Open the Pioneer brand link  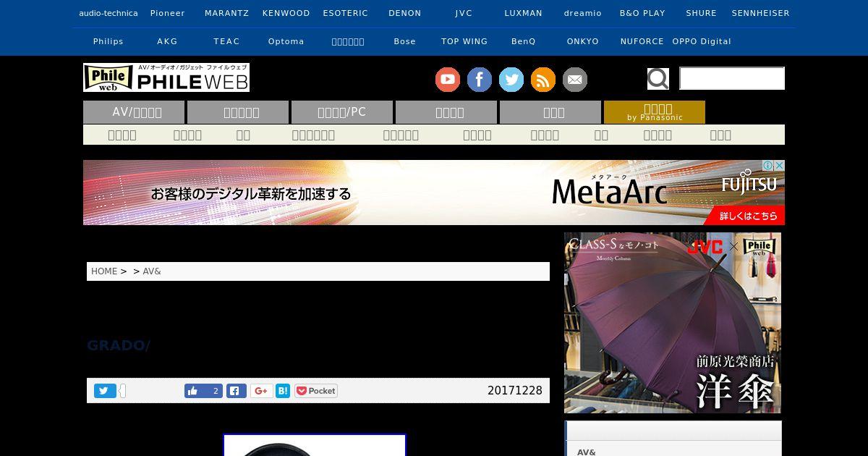168,13
